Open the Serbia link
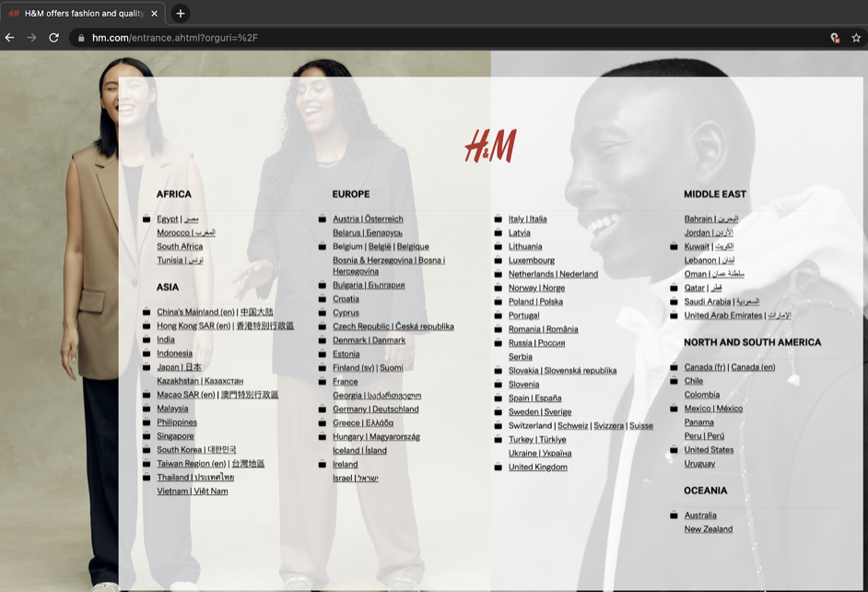 click(x=521, y=357)
